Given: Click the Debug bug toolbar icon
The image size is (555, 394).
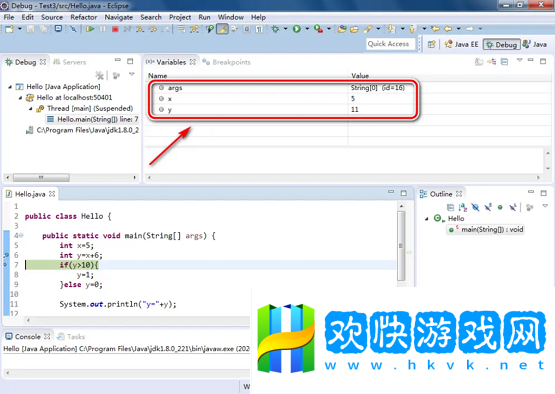Looking at the screenshot, I should [x=275, y=29].
